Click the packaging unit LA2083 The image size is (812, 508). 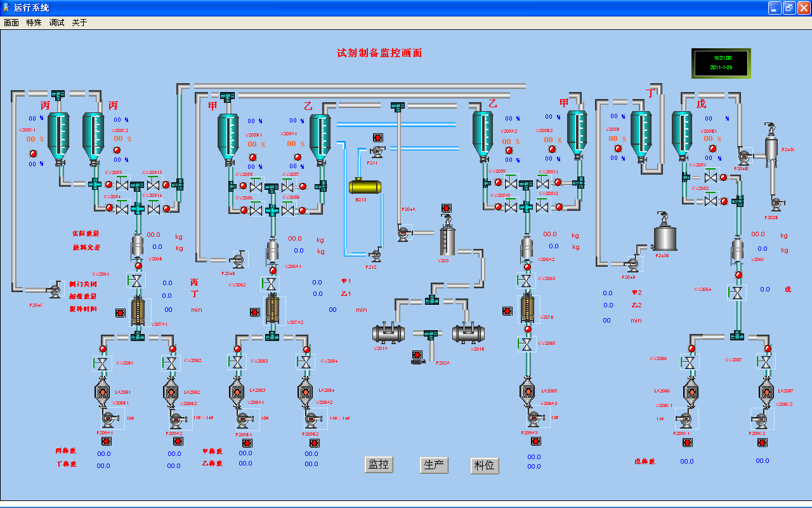pyautogui.click(x=237, y=392)
